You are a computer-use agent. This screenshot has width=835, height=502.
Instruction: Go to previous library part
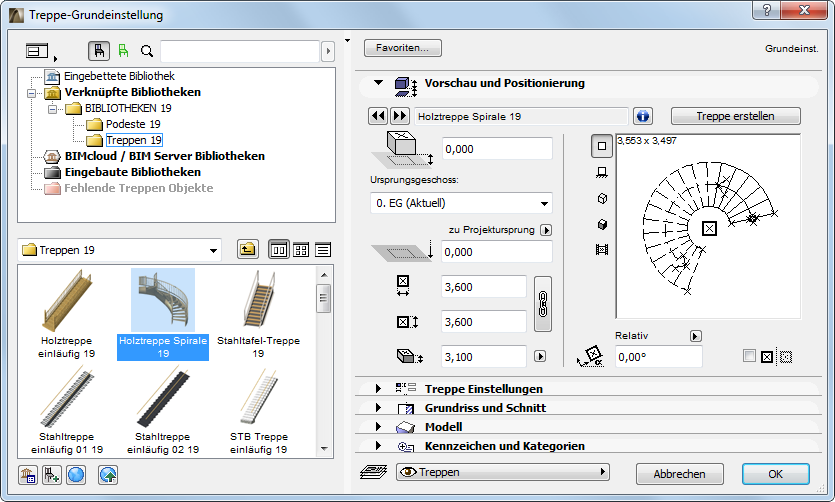tap(378, 116)
